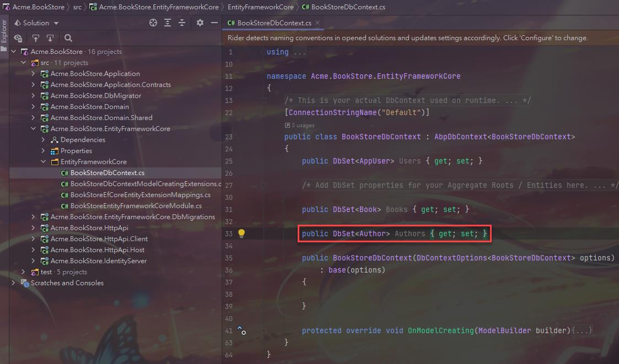
Task: Open the Solution view dropdown
Action: click(36, 23)
